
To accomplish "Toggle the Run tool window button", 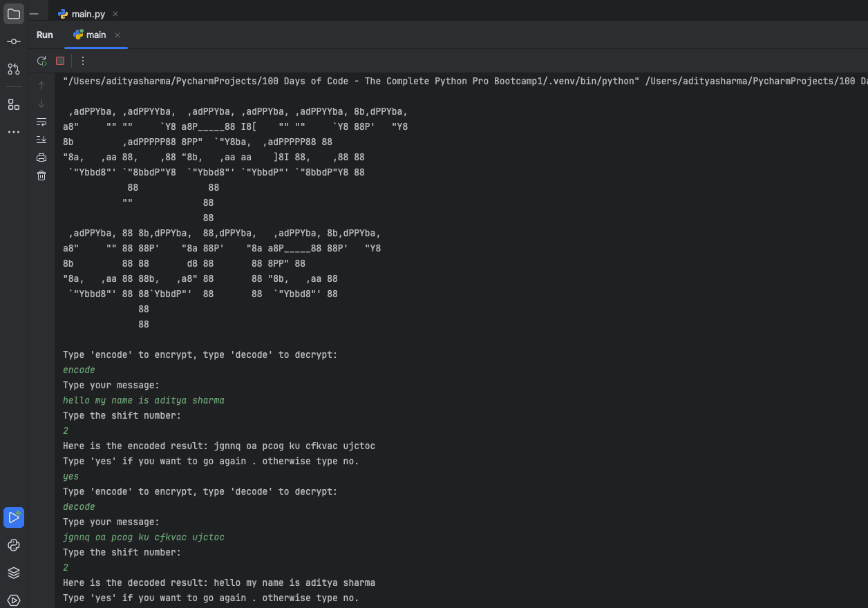I will click(x=14, y=517).
